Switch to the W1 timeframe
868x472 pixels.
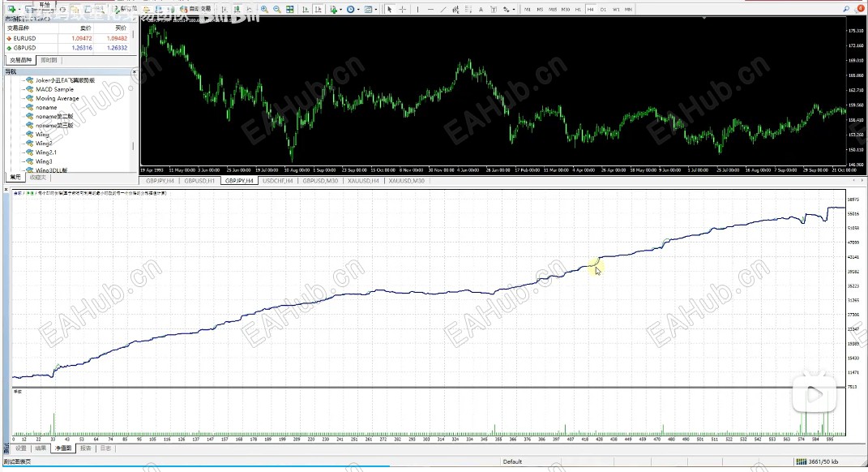616,10
